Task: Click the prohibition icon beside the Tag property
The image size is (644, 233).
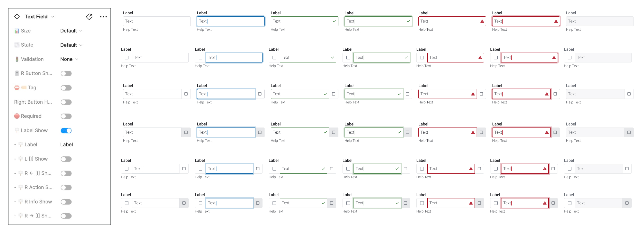Action: point(17,88)
